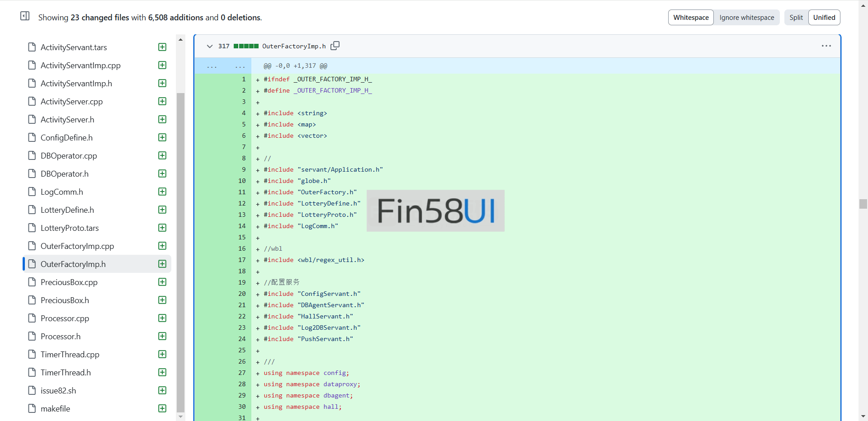Click added-file icon beside ActivityServant.tars

pyautogui.click(x=162, y=47)
